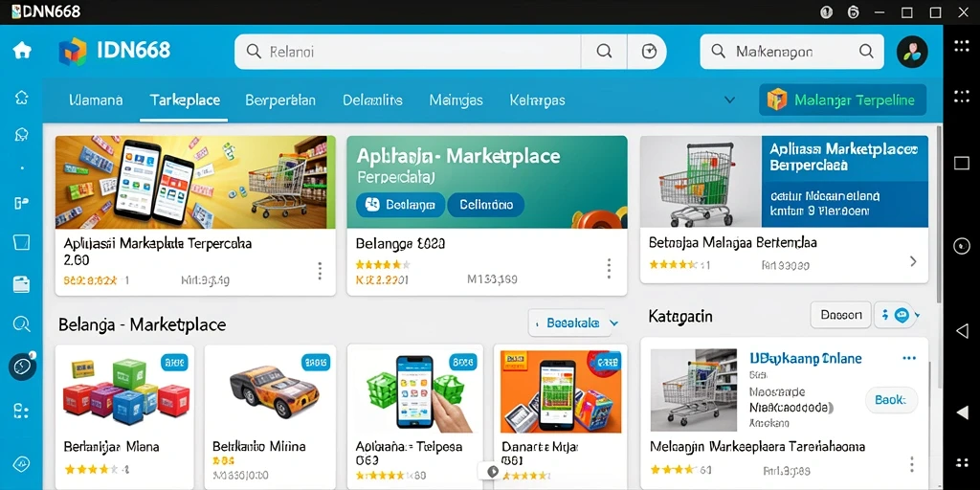Click the Betnojaa Malagaa Bertendaa title

(733, 242)
